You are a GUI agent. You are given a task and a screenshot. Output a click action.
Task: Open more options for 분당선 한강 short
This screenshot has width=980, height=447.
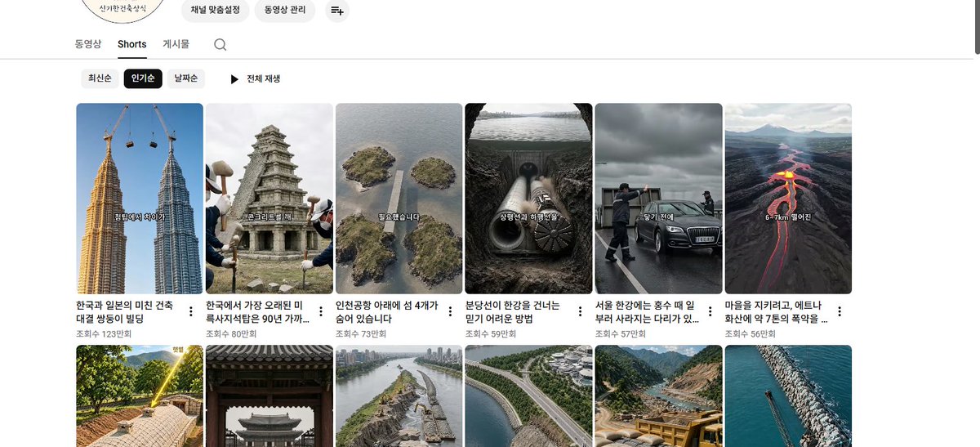(580, 311)
